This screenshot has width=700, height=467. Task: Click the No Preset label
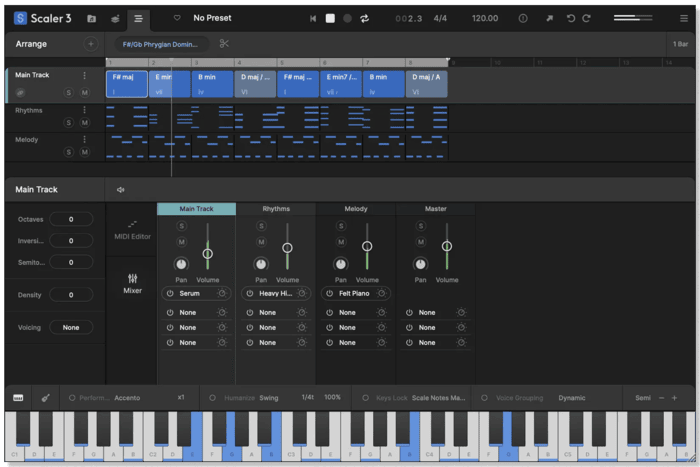click(212, 18)
